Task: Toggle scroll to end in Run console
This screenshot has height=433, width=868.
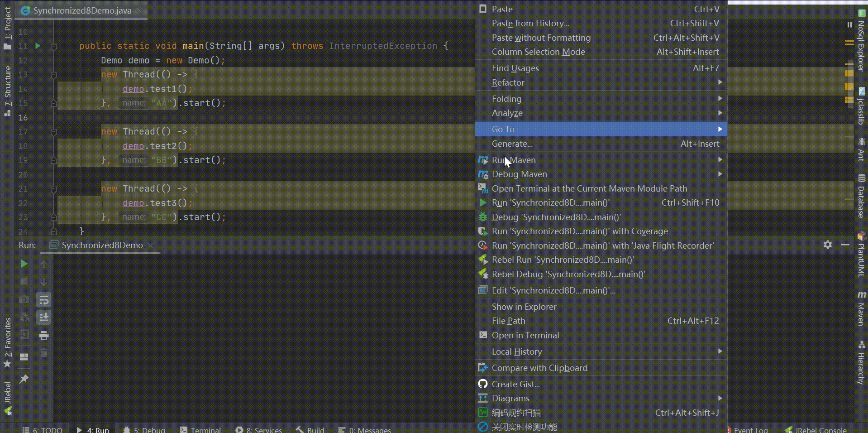Action: [44, 317]
